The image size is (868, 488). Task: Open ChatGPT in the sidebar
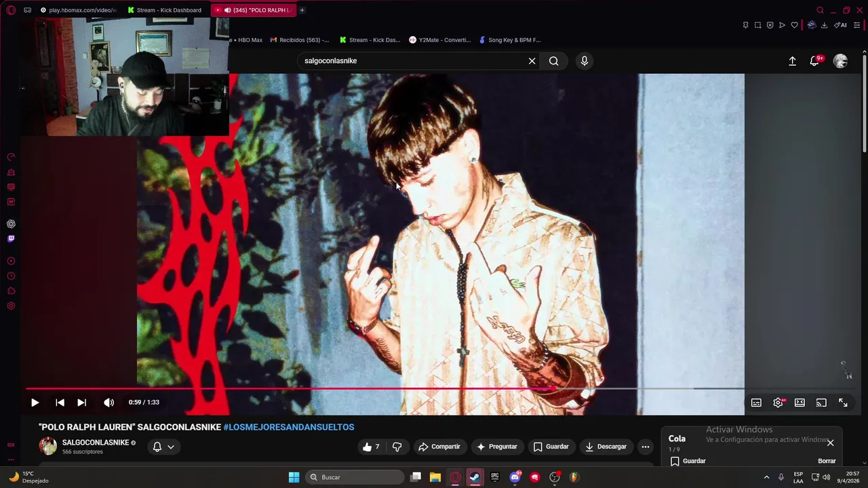coord(11,224)
